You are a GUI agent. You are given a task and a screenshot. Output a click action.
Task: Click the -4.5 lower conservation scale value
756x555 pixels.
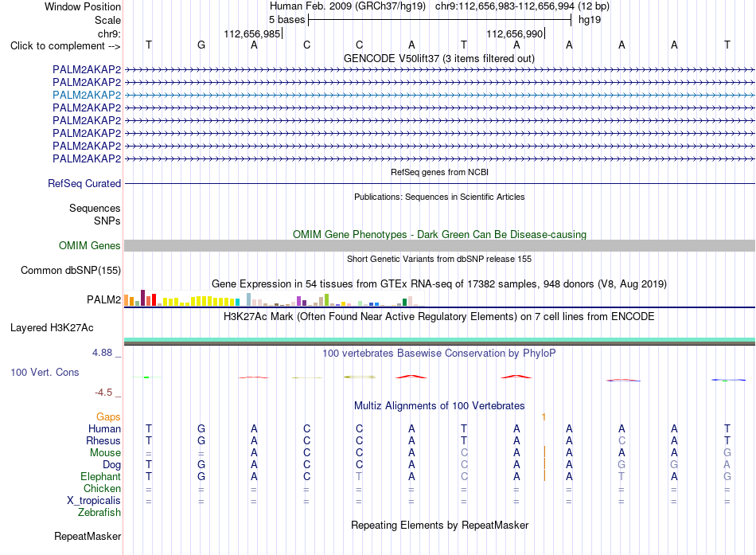pos(103,393)
